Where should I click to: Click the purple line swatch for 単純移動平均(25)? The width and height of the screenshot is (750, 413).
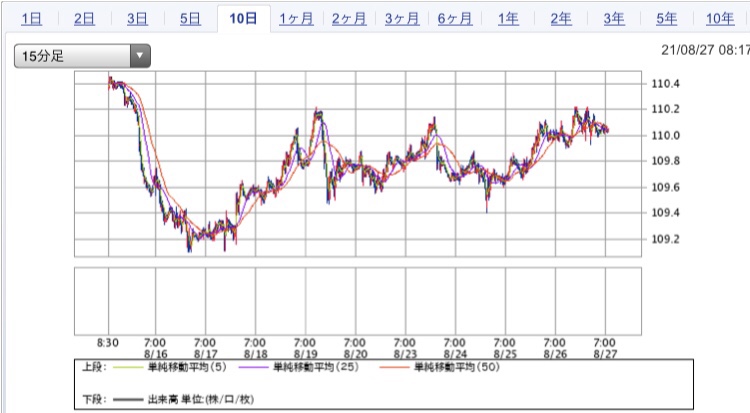[x=254, y=368]
